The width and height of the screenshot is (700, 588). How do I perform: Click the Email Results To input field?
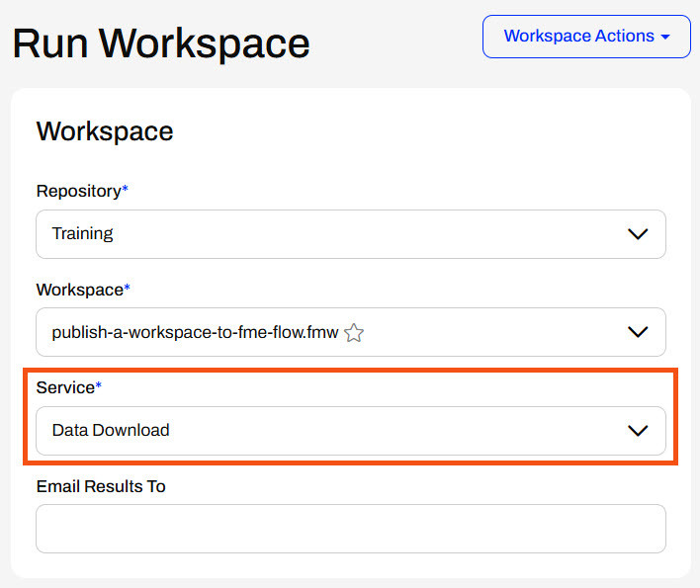click(x=350, y=529)
